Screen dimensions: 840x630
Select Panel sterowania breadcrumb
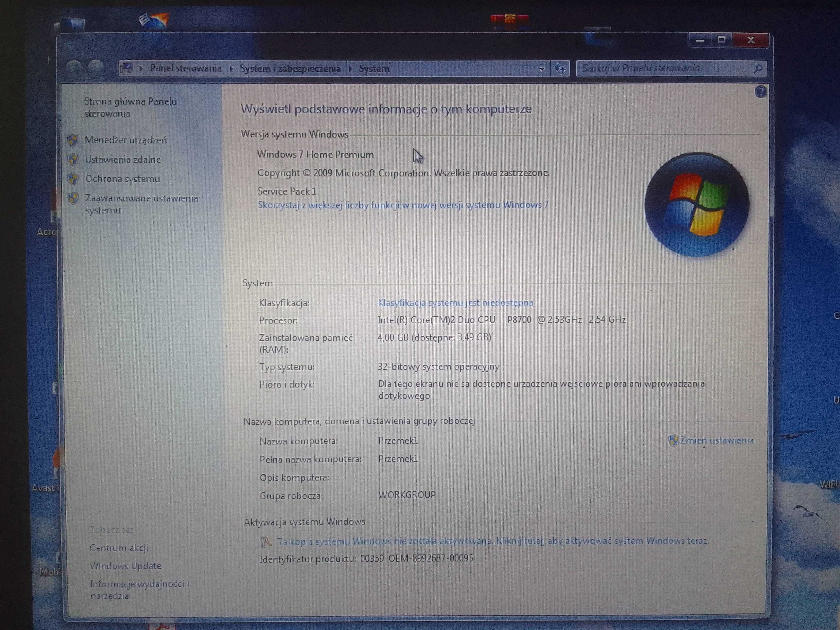click(x=186, y=68)
